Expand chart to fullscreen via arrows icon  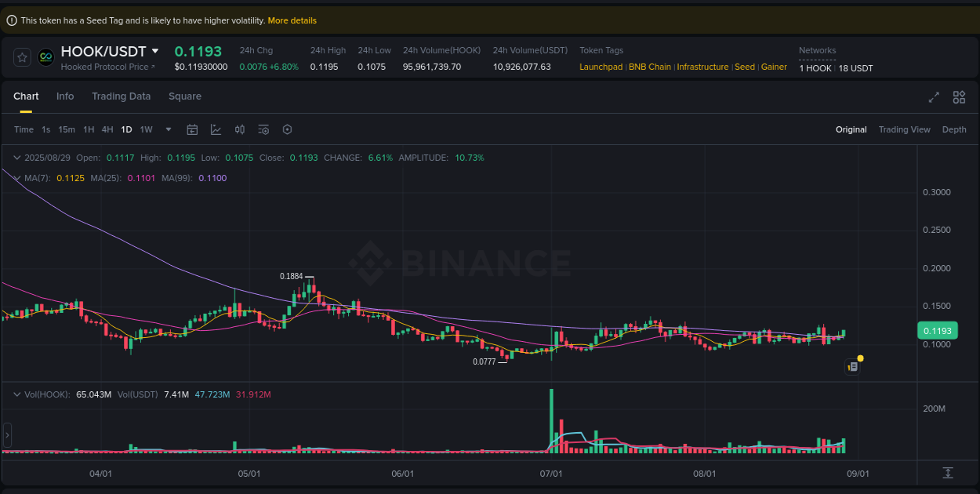click(x=934, y=97)
